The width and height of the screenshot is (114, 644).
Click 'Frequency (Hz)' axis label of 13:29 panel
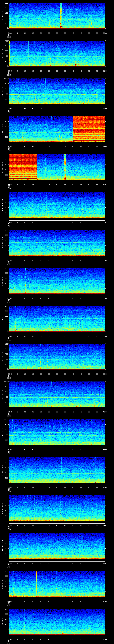(3, 16)
